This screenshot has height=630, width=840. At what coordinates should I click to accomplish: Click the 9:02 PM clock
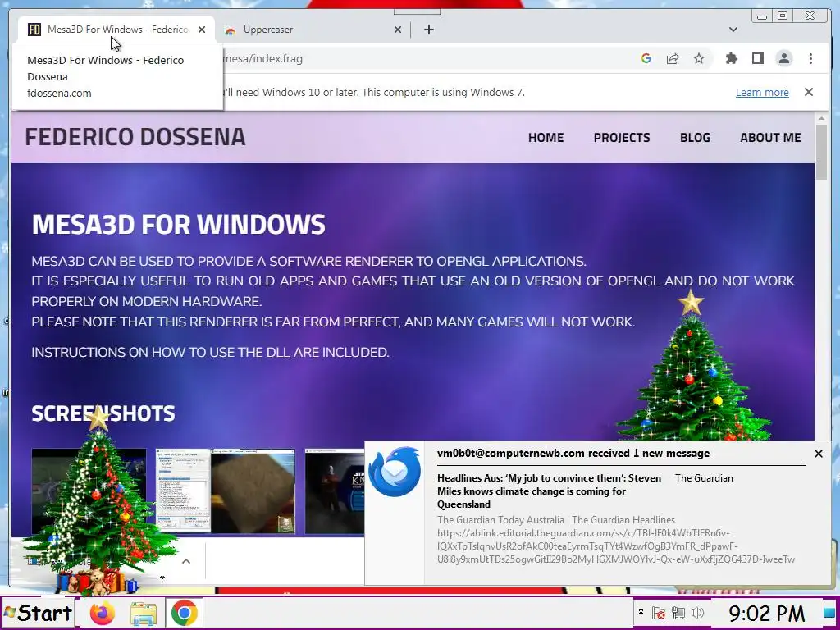point(767,613)
